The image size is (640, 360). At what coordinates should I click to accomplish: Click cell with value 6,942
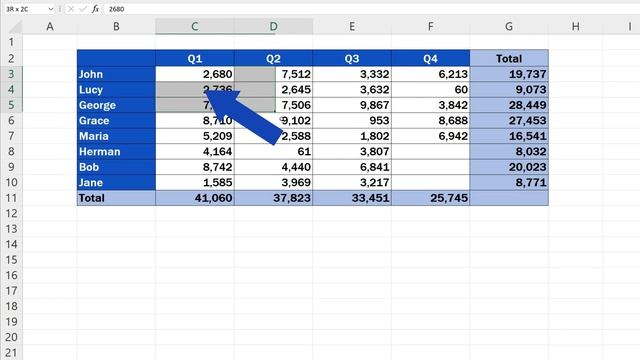click(x=431, y=136)
